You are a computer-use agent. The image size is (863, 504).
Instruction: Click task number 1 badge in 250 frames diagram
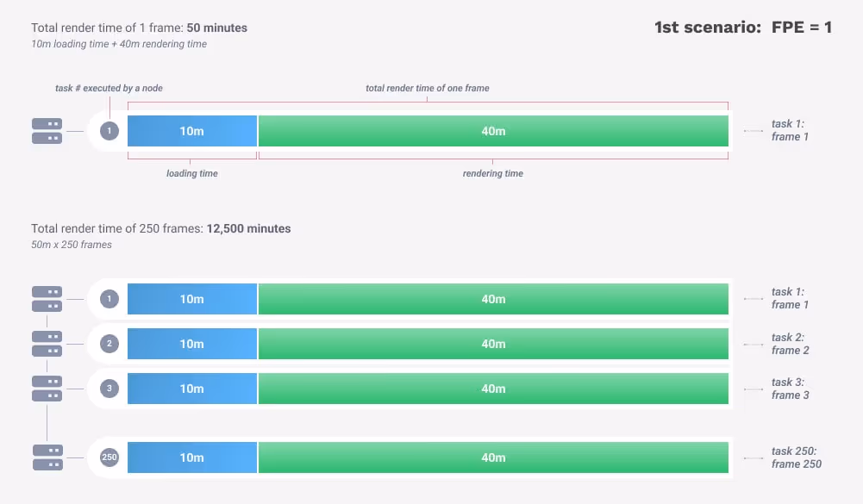109,299
